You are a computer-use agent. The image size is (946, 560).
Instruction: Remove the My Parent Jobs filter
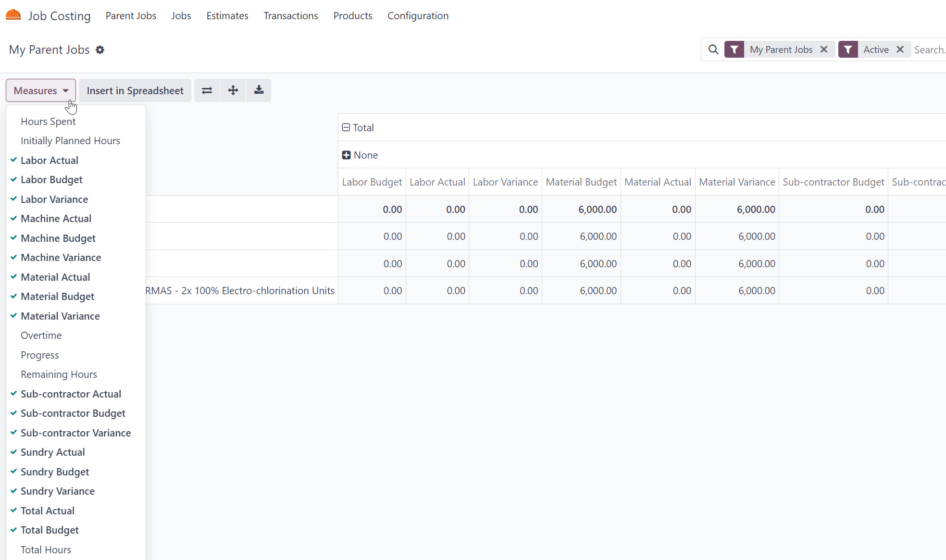coord(824,50)
